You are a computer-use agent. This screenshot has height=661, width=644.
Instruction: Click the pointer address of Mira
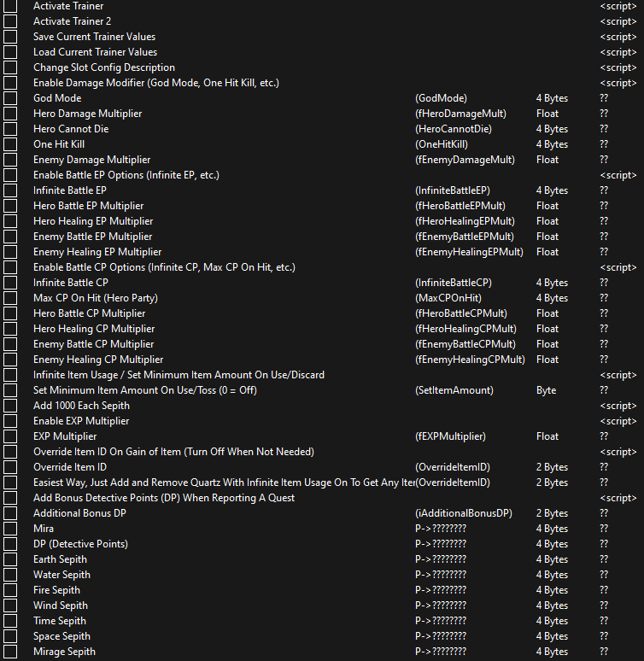click(441, 529)
